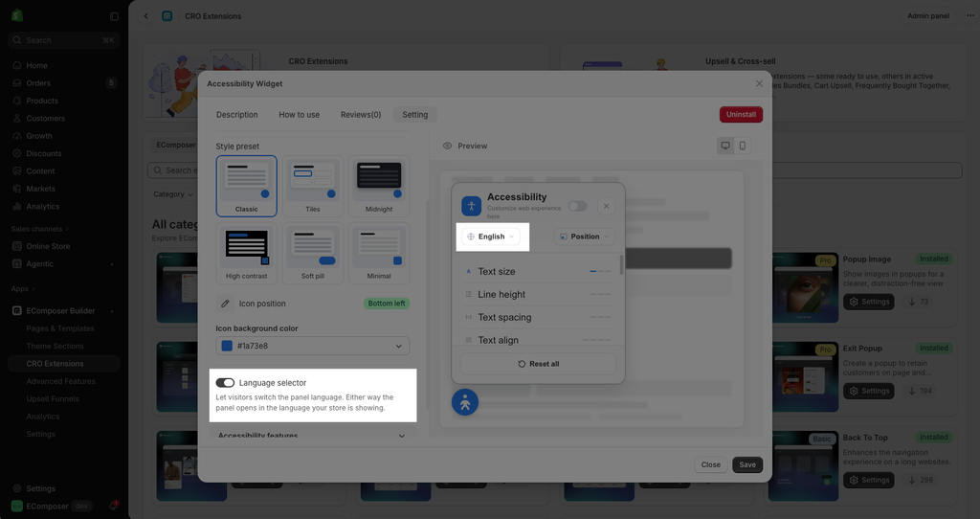Open EComposer Builder app
The height and width of the screenshot is (519, 980).
click(x=60, y=310)
